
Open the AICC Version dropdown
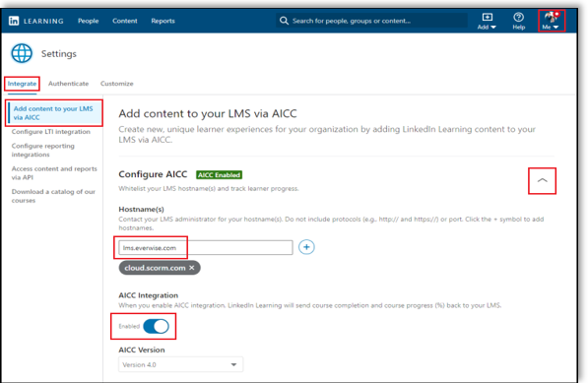(x=181, y=364)
